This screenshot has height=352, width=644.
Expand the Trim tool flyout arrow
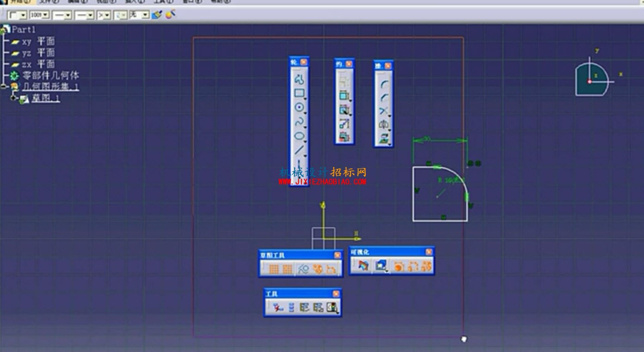[390, 117]
